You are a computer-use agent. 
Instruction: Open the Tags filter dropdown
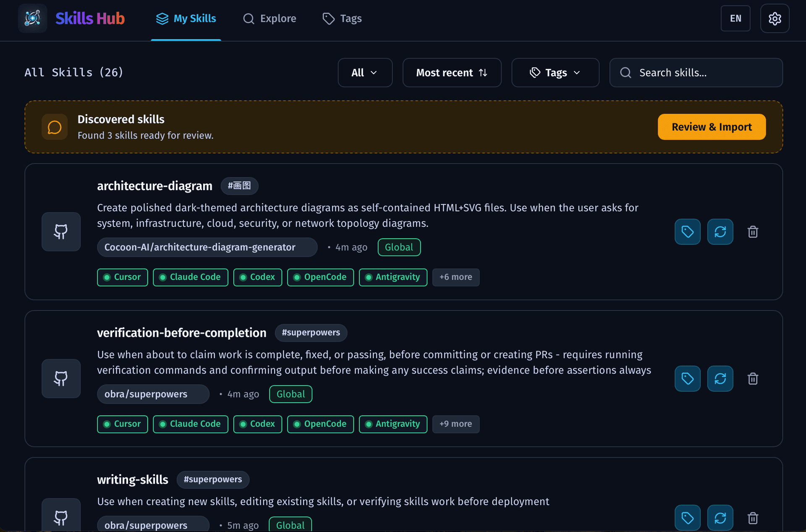[555, 73]
